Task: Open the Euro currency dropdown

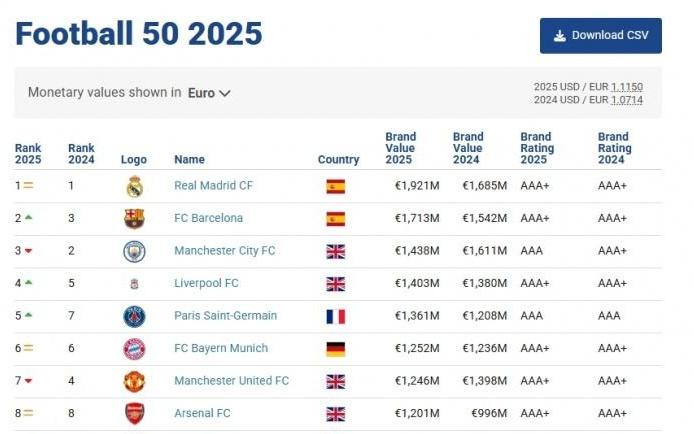Action: [x=209, y=93]
